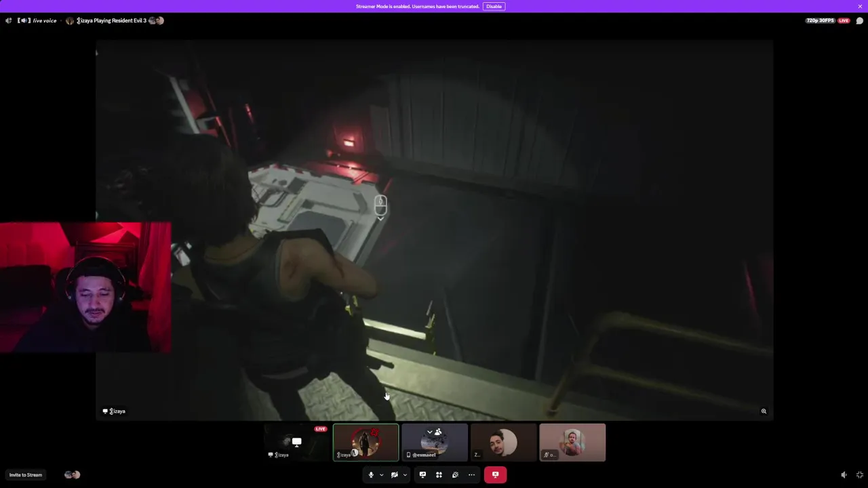The width and height of the screenshot is (868, 488).
Task: Click the viewer avatars next to stream title
Action: 157,20
